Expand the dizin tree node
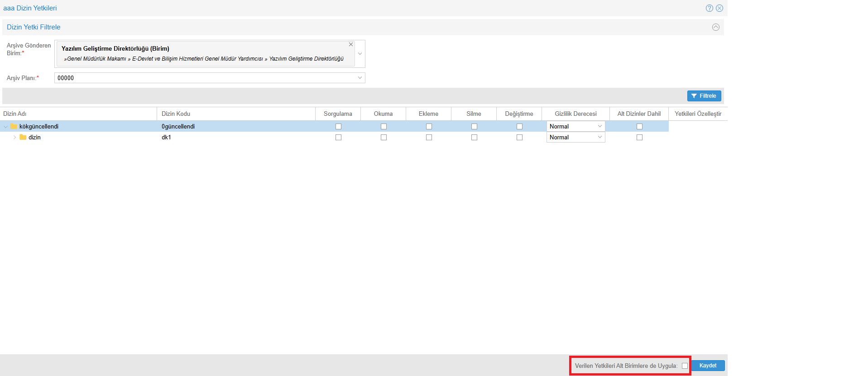This screenshot has height=376, width=868. click(14, 137)
